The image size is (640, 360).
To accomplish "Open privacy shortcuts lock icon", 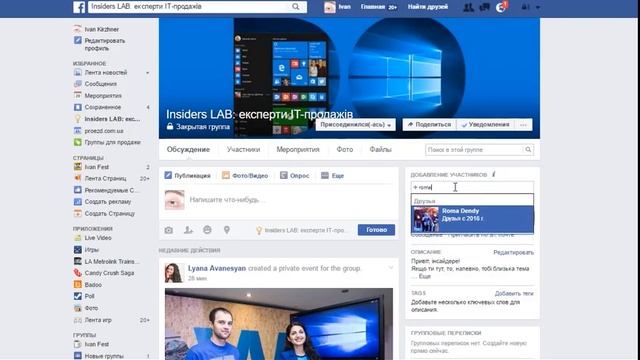I will point(525,7).
